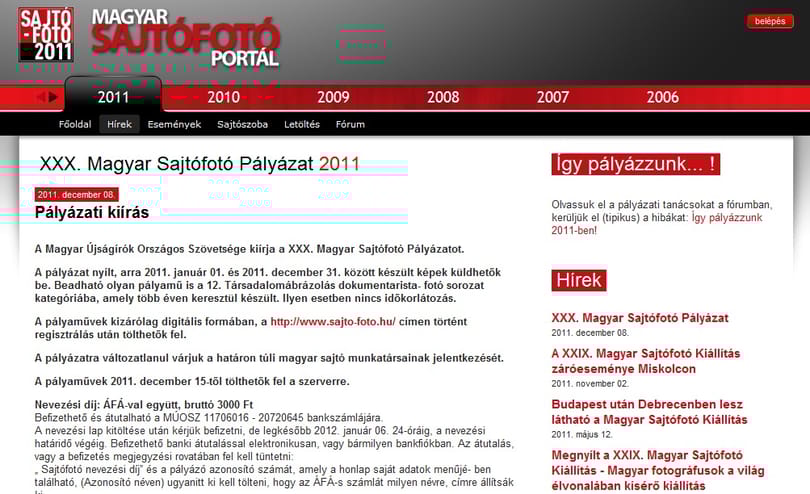This screenshot has height=494, width=810.
Task: Open the Magyar Sajtófotó Portál banner
Action: pyautogui.click(x=185, y=38)
